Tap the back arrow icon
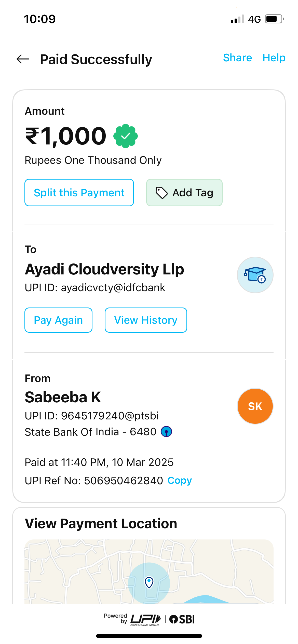 [23, 59]
